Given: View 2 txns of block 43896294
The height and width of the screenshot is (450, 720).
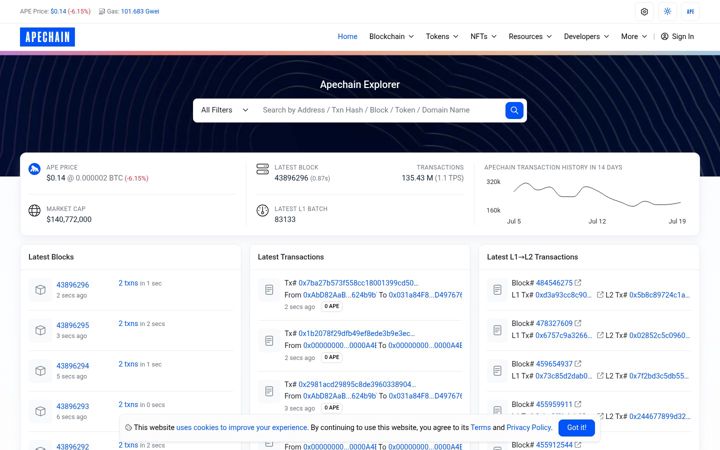Looking at the screenshot, I should click(x=128, y=364).
